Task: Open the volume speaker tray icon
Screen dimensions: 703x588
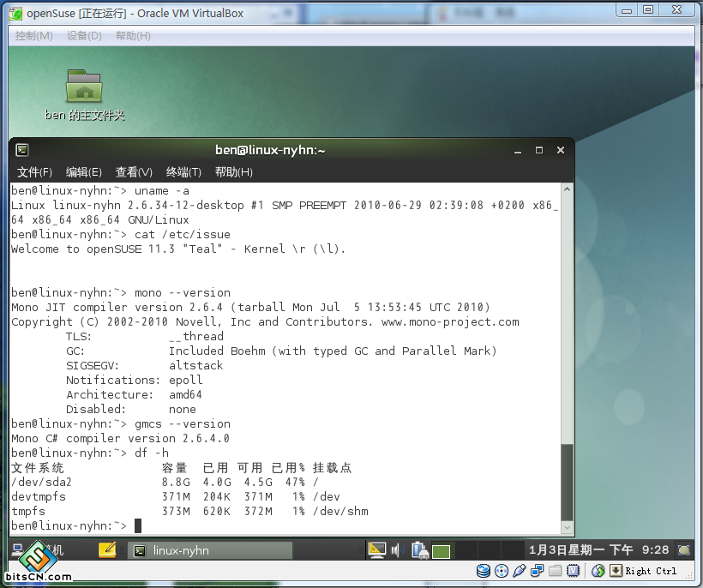Action: click(397, 550)
